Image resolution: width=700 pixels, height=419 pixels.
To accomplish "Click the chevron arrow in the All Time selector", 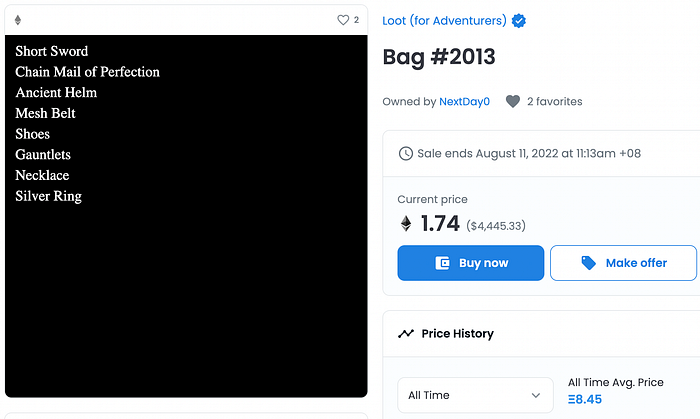I will (x=536, y=395).
